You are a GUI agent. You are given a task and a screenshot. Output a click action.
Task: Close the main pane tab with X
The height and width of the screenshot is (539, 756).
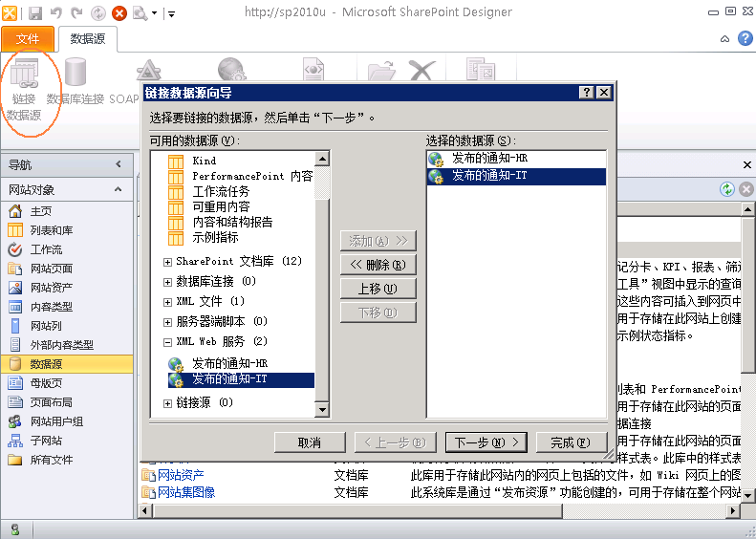(747, 165)
